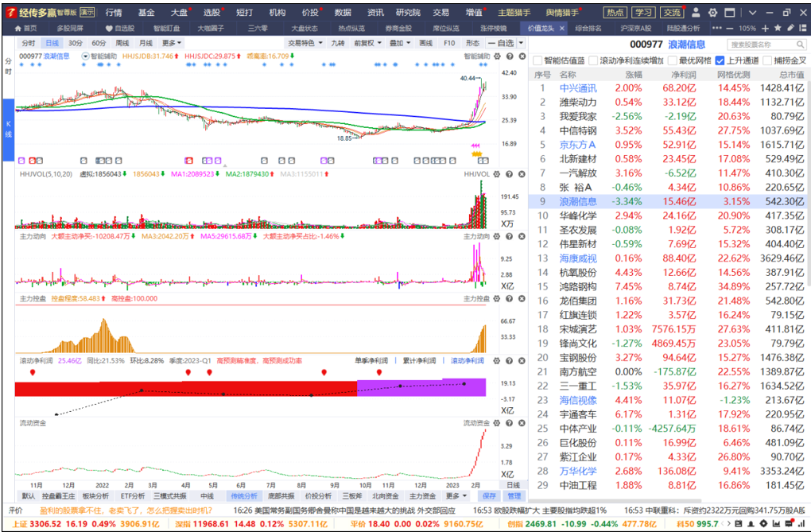Open the F10 company info
This screenshot has width=811, height=532.
click(449, 44)
